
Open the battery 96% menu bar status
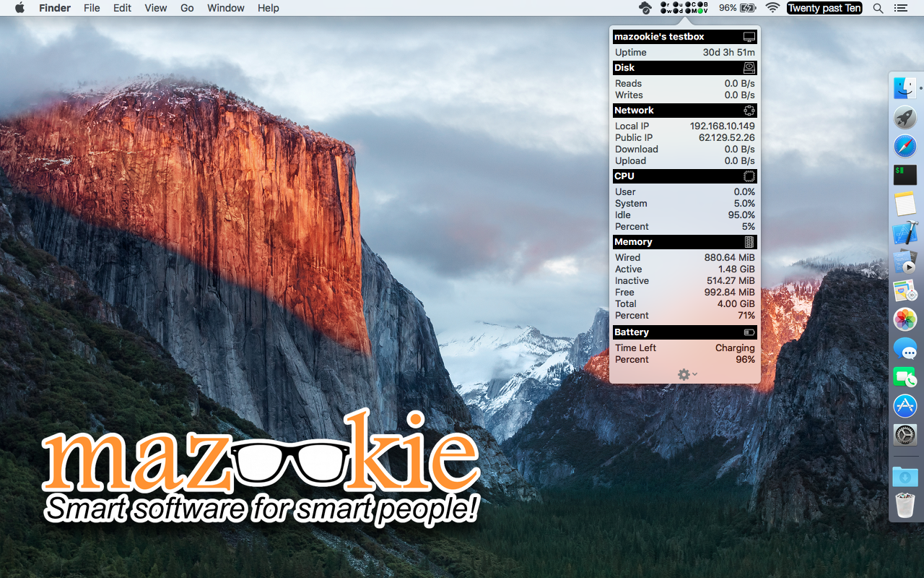[737, 8]
